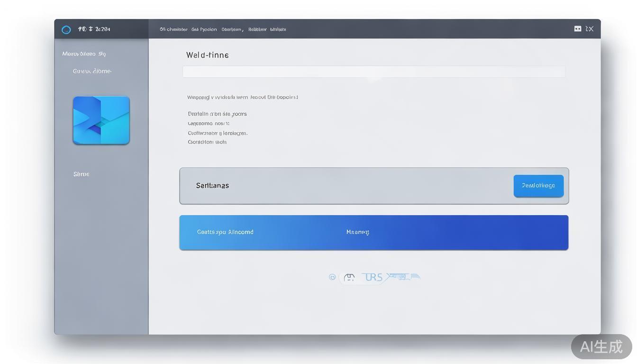Image resolution: width=637 pixels, height=364 pixels.
Task: Select the 'Sbrue' sidebar item
Action: click(82, 174)
